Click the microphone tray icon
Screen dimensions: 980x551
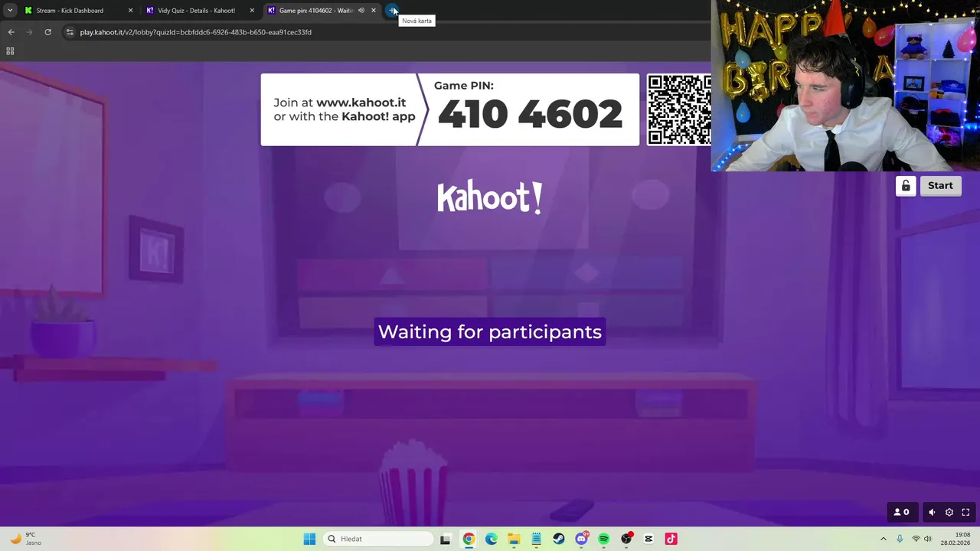coord(900,539)
